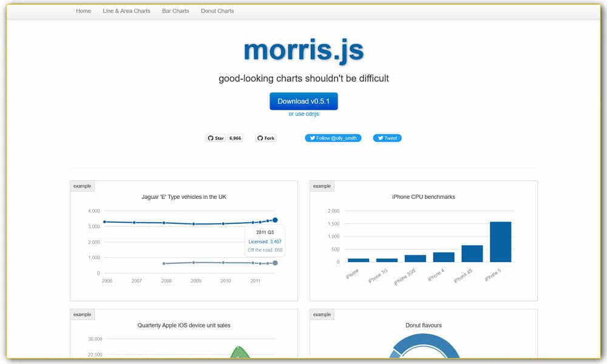The height and width of the screenshot is (364, 607).
Task: Open the Line & Area Charts page
Action: [x=126, y=10]
